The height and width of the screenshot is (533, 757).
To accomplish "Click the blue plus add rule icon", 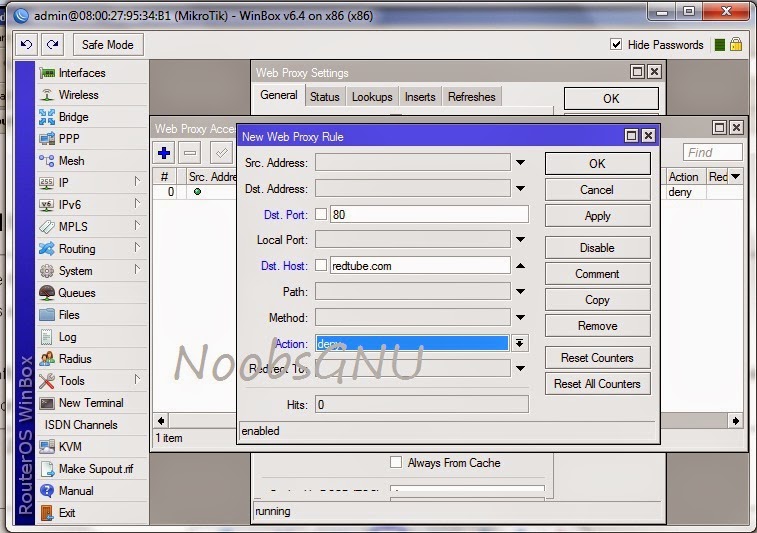I will [164, 153].
